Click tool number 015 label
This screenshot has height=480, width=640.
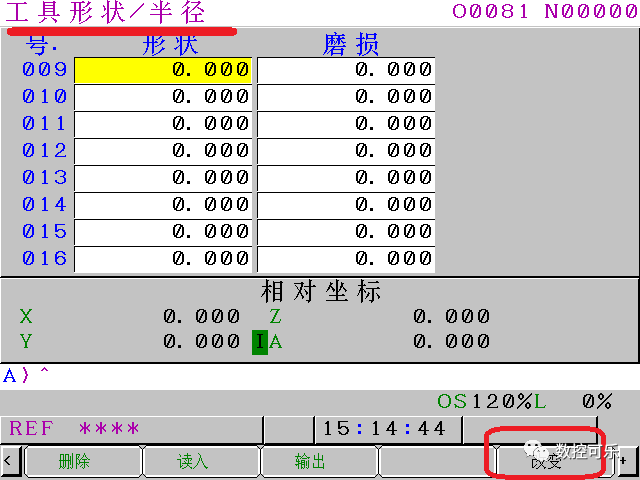click(x=44, y=231)
